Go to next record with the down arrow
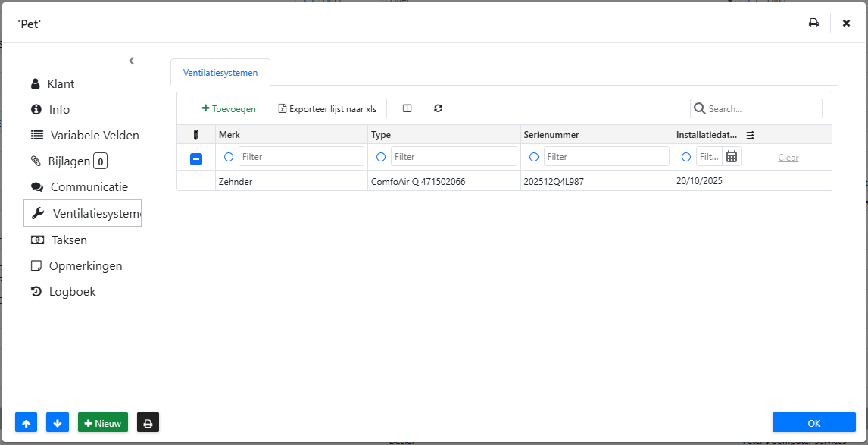This screenshot has width=868, height=445. pyautogui.click(x=58, y=423)
